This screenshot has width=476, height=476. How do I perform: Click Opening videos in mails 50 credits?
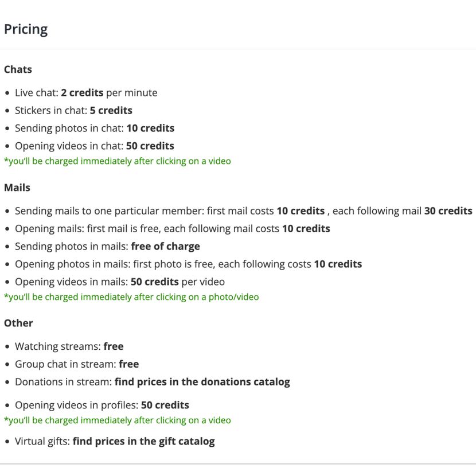(x=120, y=282)
